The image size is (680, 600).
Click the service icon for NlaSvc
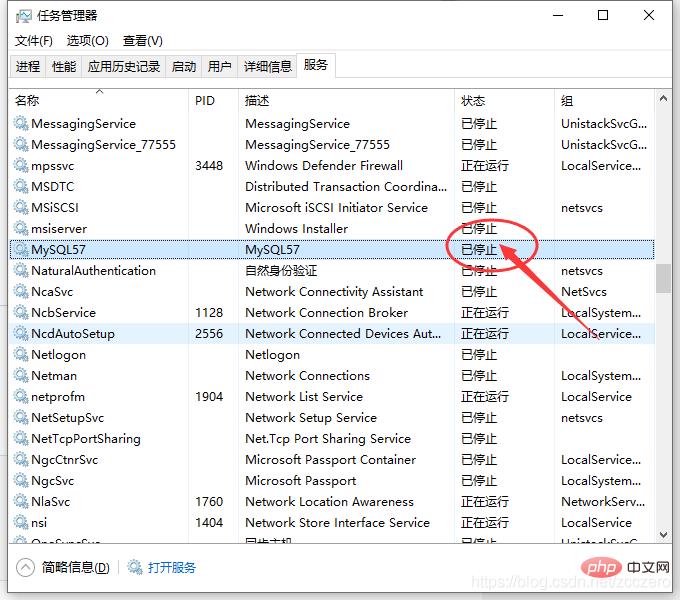21,501
